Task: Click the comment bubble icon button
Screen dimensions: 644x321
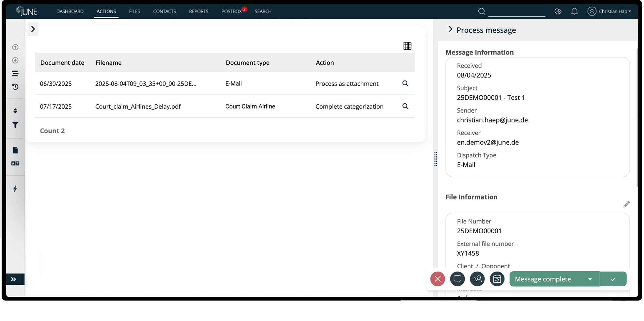Action: point(457,279)
